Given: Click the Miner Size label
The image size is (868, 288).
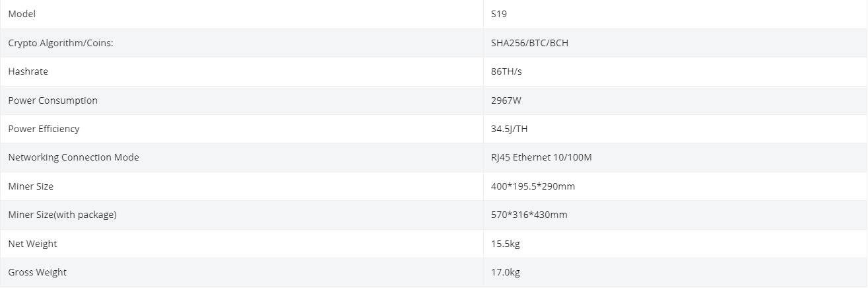Looking at the screenshot, I should tap(31, 186).
